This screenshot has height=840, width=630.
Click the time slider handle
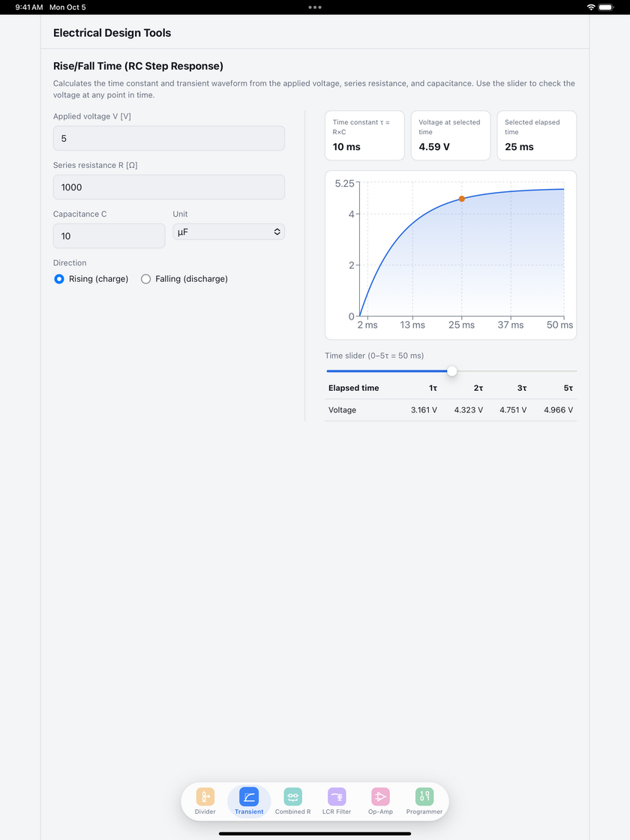click(452, 370)
